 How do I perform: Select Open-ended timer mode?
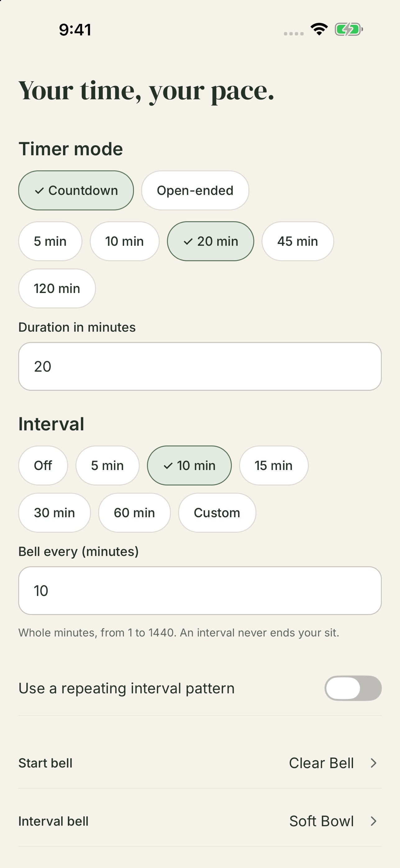coord(195,190)
